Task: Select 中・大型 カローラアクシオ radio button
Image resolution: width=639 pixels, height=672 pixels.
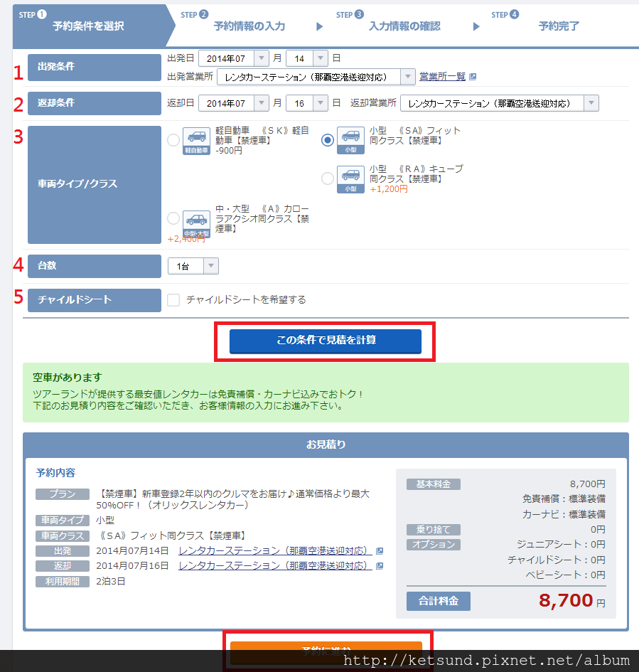Action: 173,218
